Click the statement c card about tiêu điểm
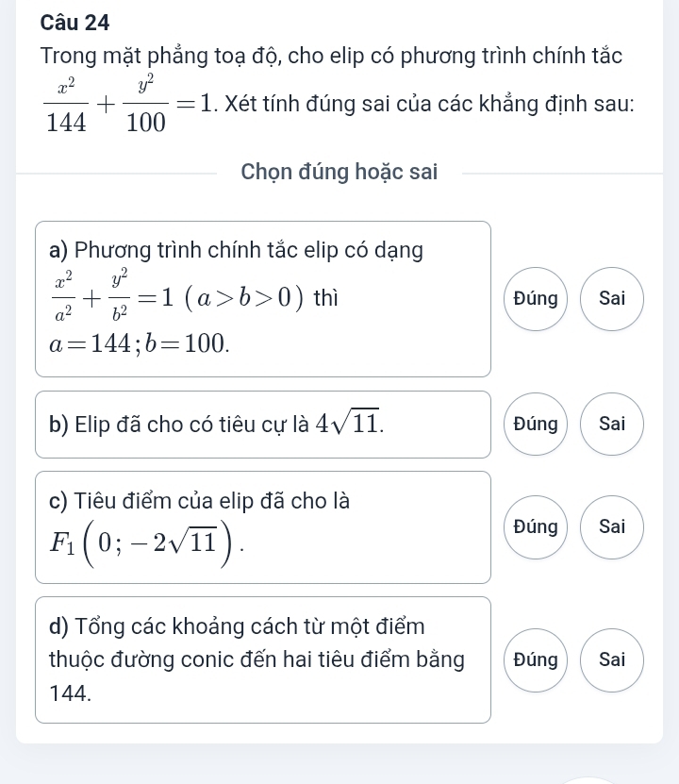 click(x=200, y=501)
